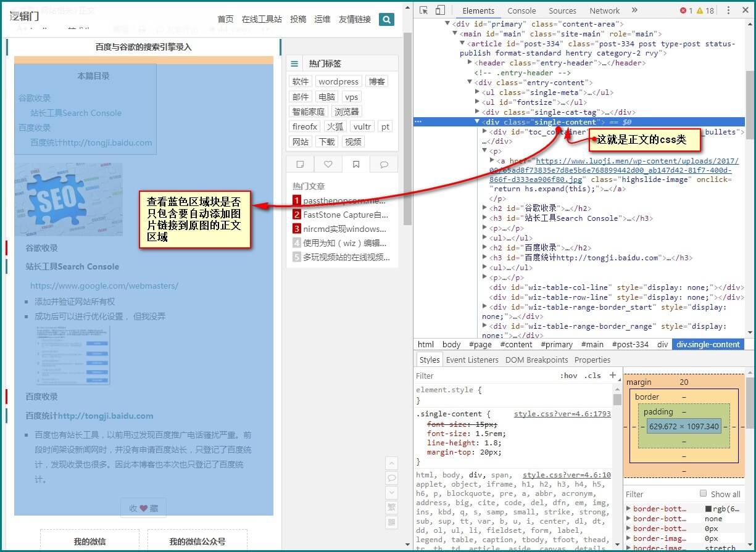Open the Event Listeners tab
The image size is (756, 552).
click(x=472, y=360)
